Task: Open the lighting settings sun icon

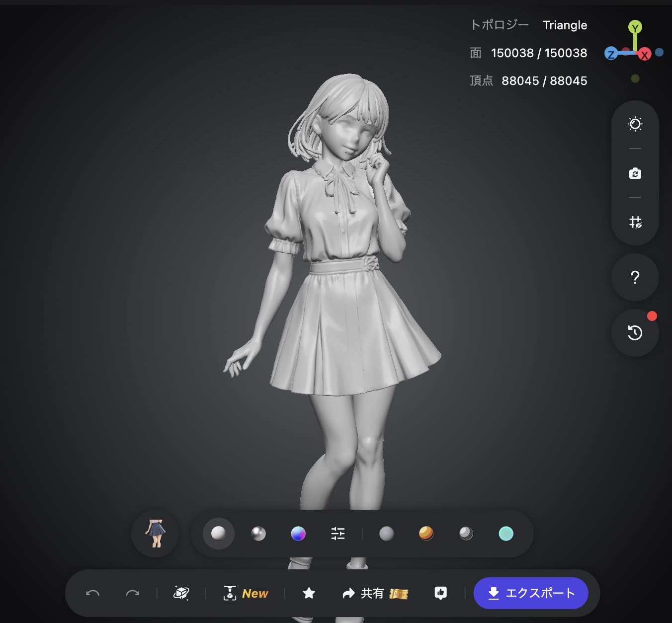Action: 635,124
